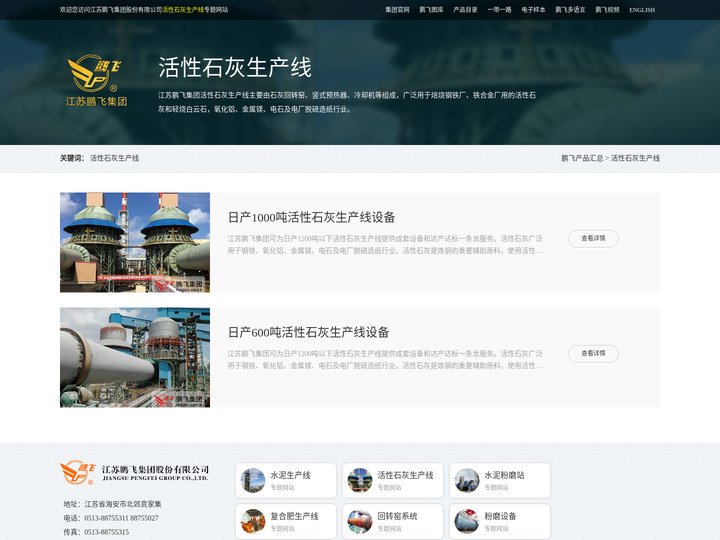Open the 一带一路 menu link
The height and width of the screenshot is (540, 720).
click(x=499, y=10)
